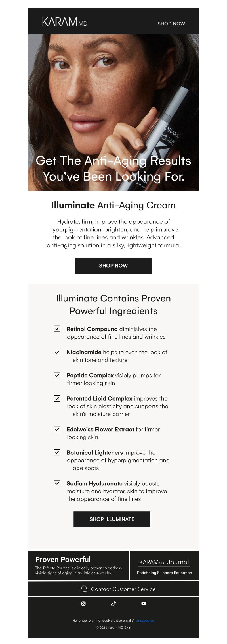Open the KaramMD Journal logo banner
The width and height of the screenshot is (227, 644).
coord(165,566)
